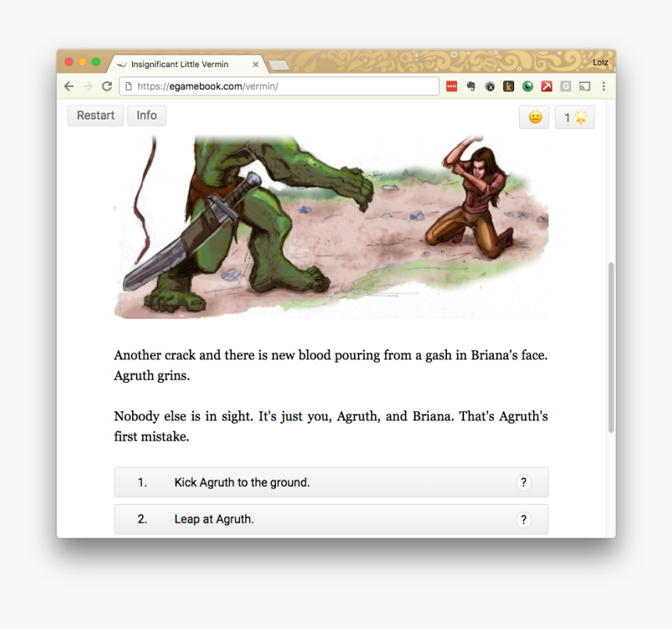Open the Info button
The height and width of the screenshot is (629, 672).
coord(147,116)
